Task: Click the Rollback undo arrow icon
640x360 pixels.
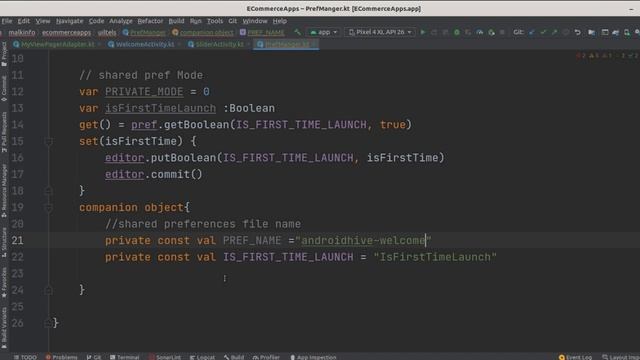Action: (x=578, y=32)
